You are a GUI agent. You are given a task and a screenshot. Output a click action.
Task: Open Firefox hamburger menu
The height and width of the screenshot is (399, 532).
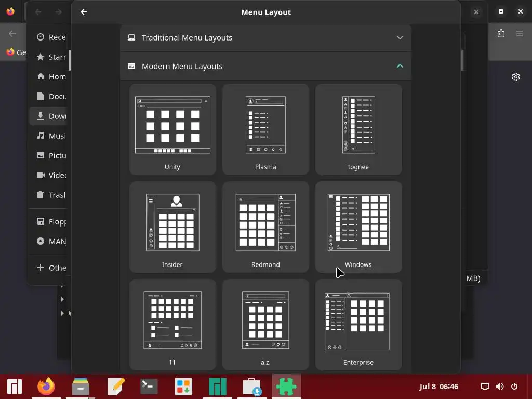(x=520, y=33)
